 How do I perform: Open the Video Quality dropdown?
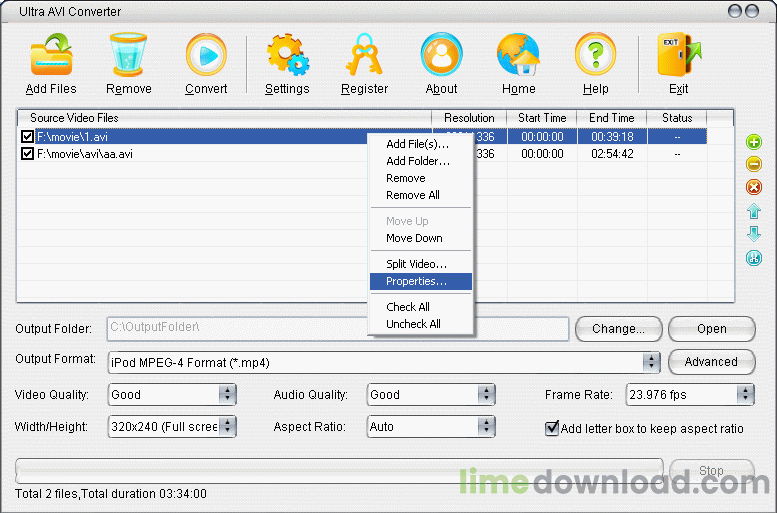pos(227,395)
